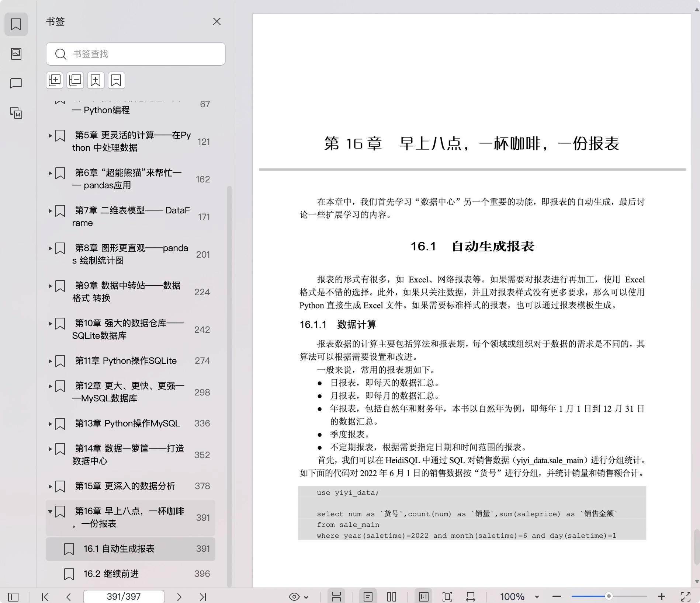Expand the 第8章 bookmark
700x603 pixels.
tap(50, 248)
